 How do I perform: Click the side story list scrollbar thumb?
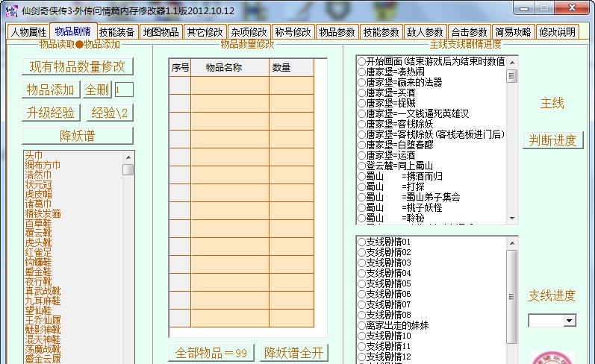tap(512, 297)
